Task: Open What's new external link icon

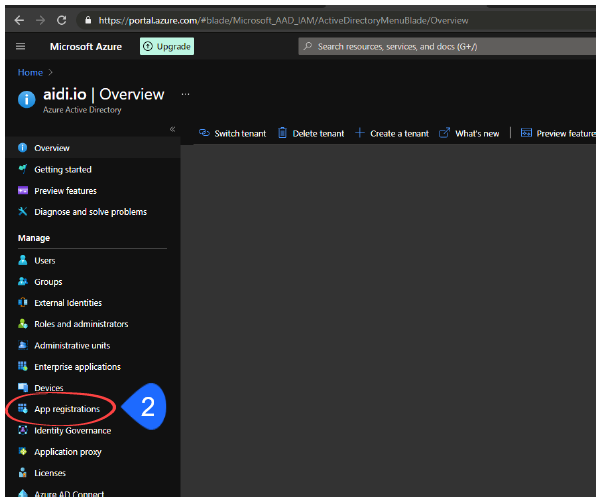Action: pyautogui.click(x=444, y=133)
